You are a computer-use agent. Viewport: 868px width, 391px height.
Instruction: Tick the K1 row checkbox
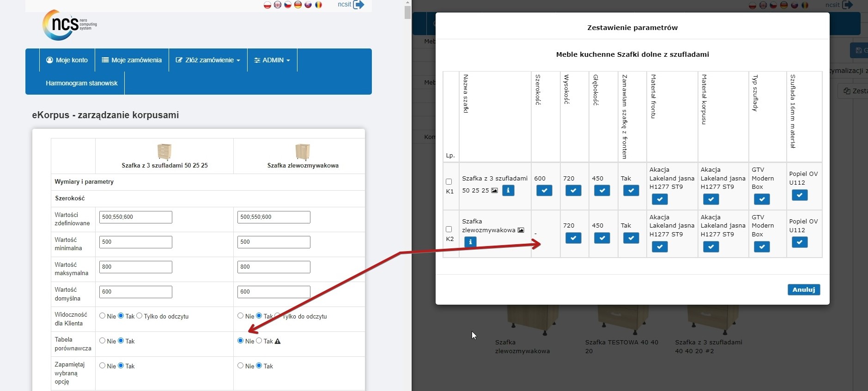click(x=449, y=182)
